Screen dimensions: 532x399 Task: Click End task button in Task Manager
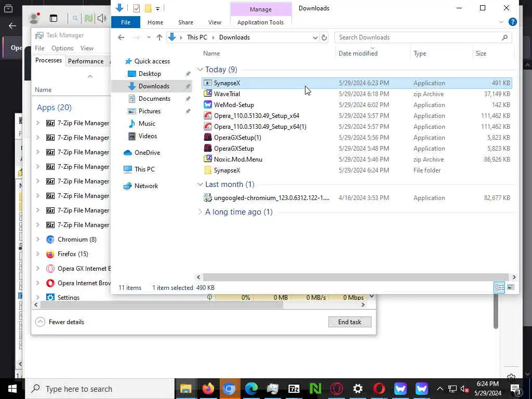click(350, 322)
